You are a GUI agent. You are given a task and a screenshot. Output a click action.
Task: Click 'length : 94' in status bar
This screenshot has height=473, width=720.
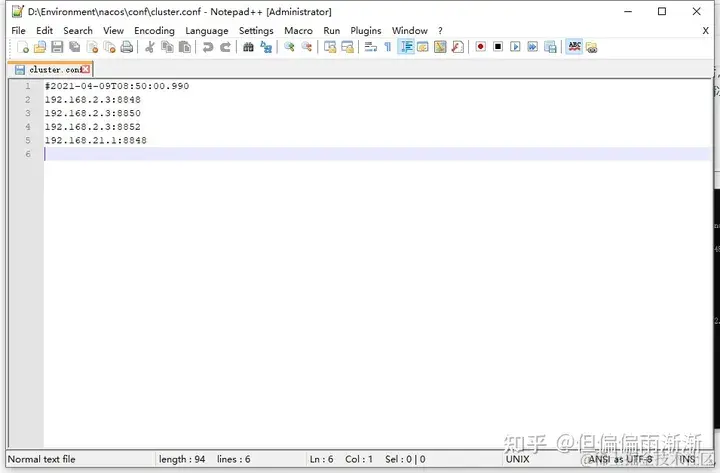click(x=182, y=459)
